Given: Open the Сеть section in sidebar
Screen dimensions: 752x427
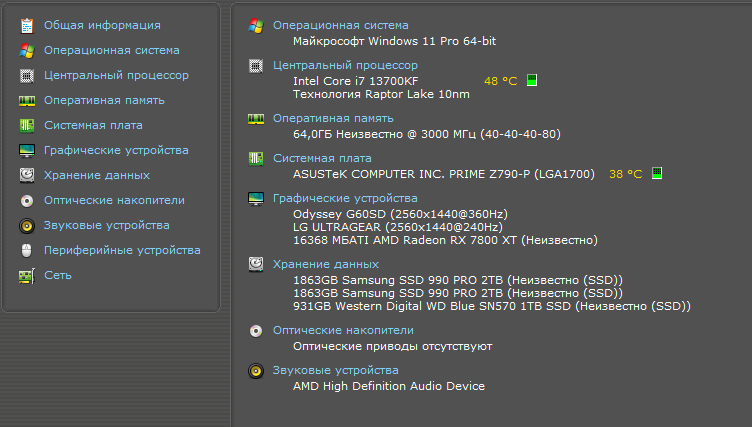Looking at the screenshot, I should pyautogui.click(x=57, y=275).
